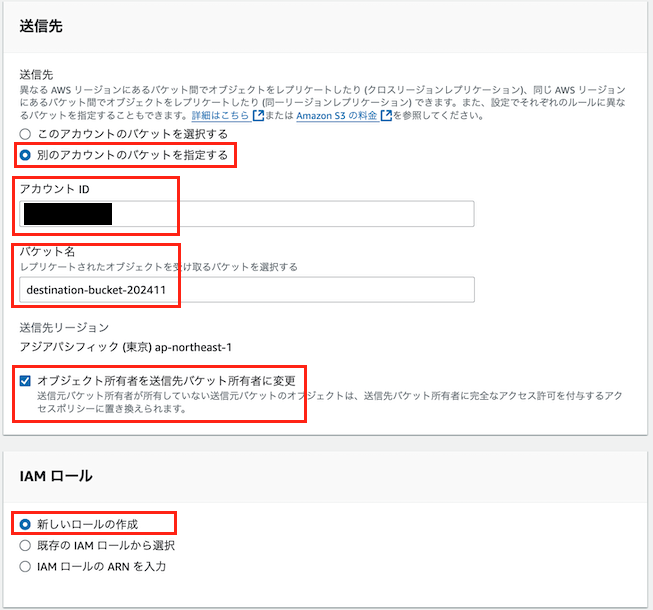This screenshot has width=653, height=610.
Task: Click the 'バケット名' field label
Action: tap(47, 251)
